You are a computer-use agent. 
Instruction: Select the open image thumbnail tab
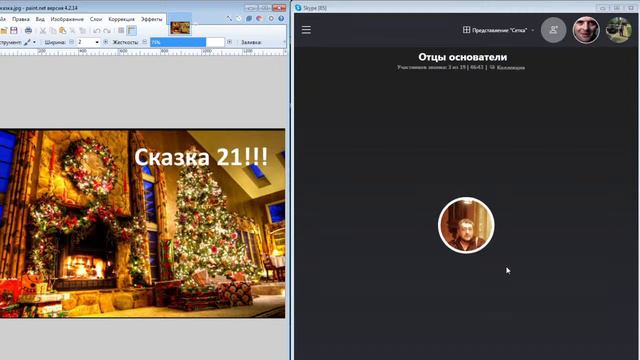pos(180,28)
